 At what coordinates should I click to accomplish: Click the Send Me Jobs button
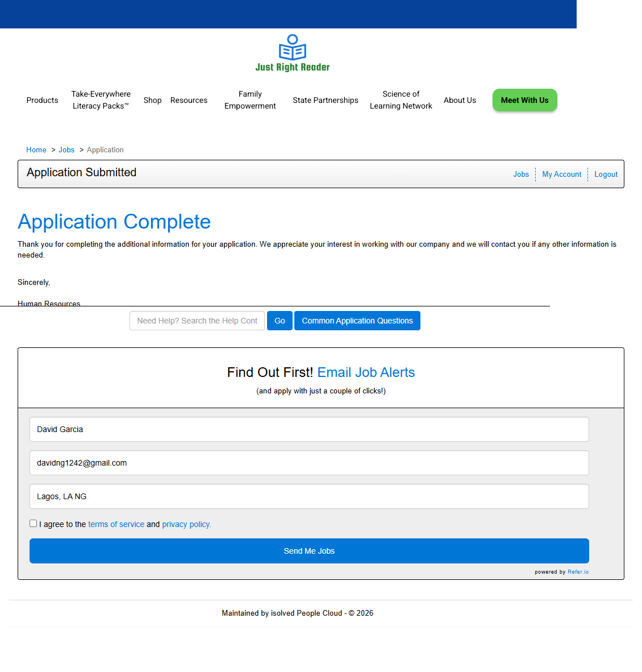click(x=309, y=551)
